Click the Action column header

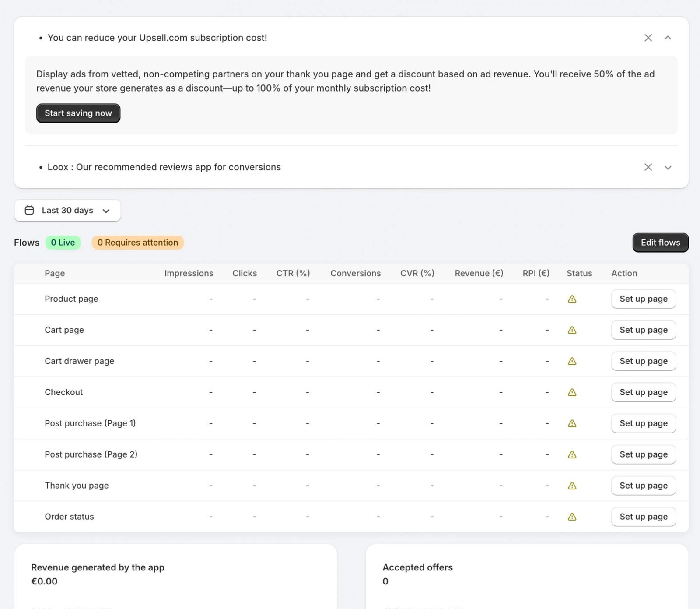point(624,273)
